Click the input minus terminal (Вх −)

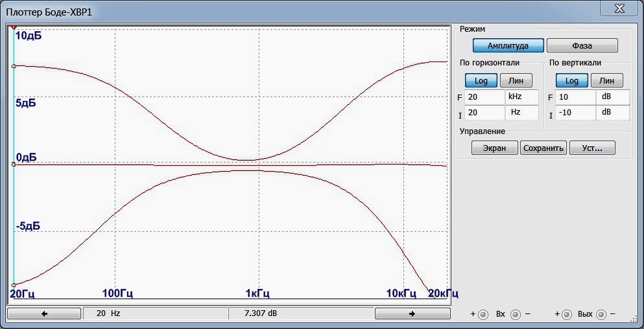point(515,314)
